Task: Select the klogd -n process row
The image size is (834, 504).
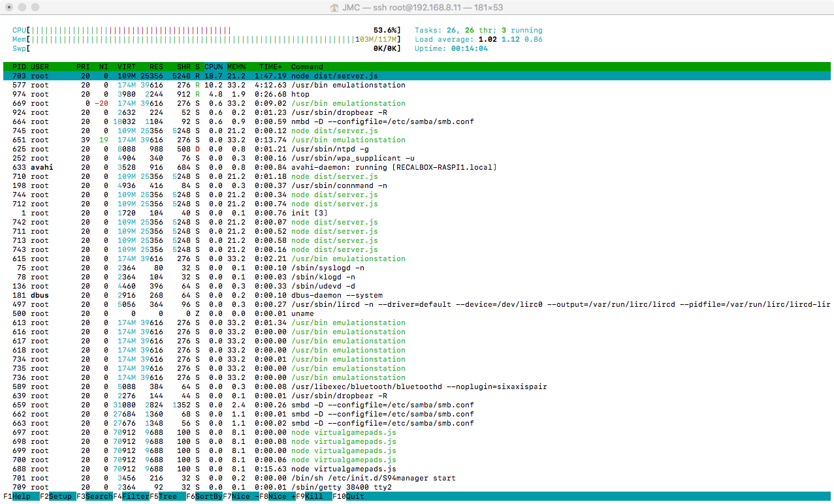Action: 417,277
